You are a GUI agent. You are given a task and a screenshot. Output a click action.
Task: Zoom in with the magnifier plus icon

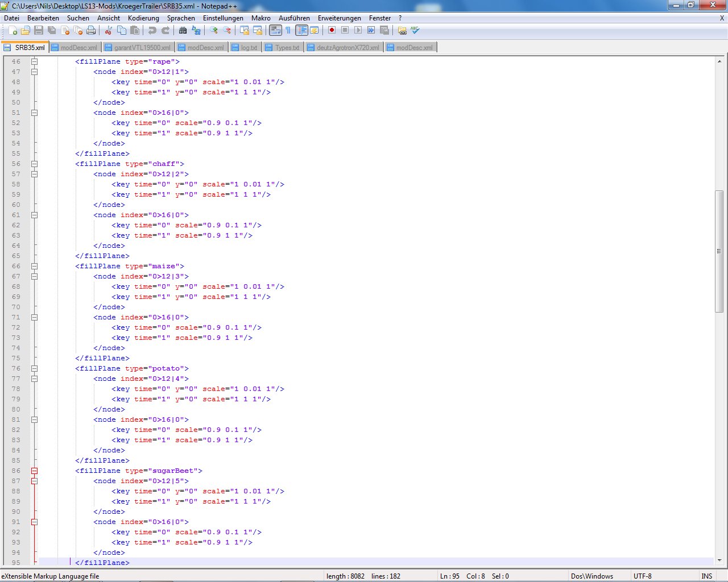pos(213,30)
